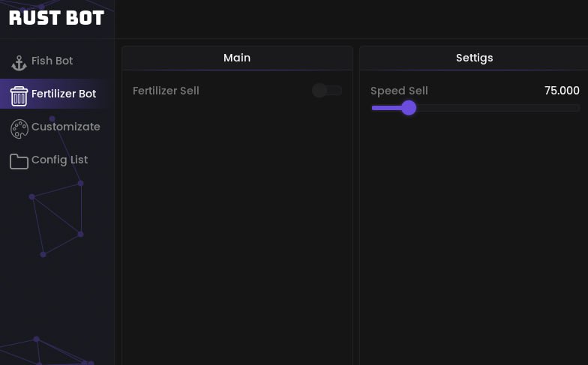Click the Speed Sell slider handle
Image resolution: width=588 pixels, height=365 pixels.
point(409,108)
